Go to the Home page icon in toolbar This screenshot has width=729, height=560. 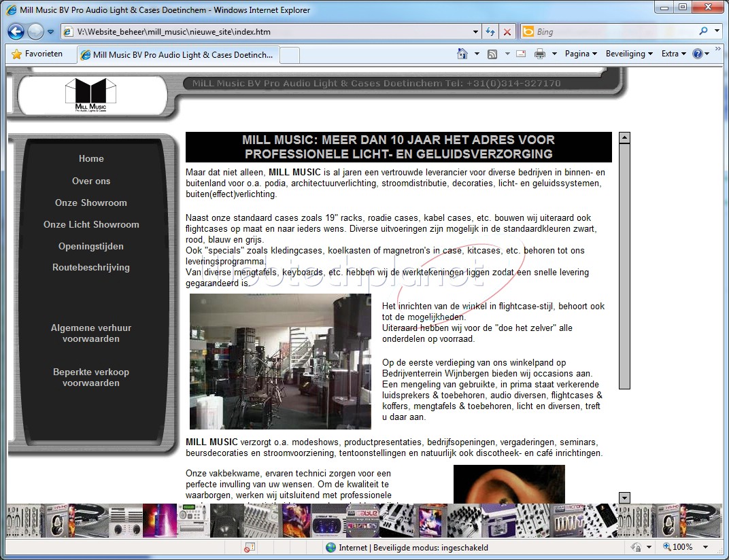462,54
